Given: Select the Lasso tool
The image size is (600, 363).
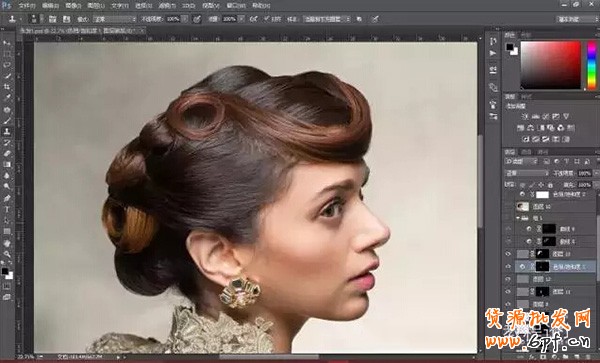Looking at the screenshot, I should point(7,65).
